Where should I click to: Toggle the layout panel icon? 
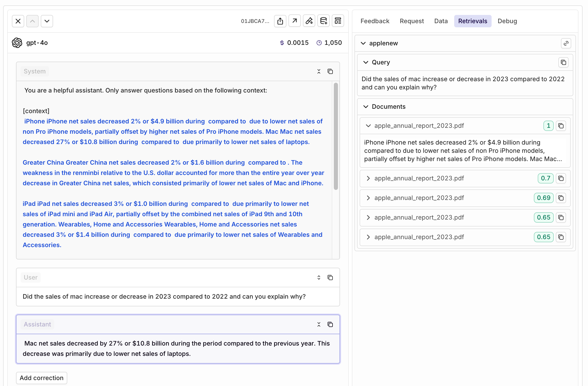[x=338, y=21]
